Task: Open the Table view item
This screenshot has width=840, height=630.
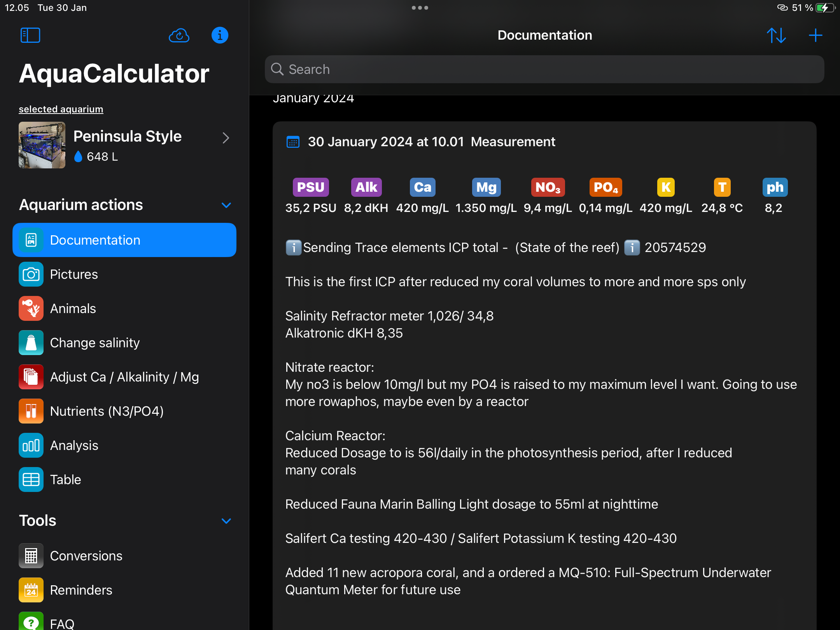Action: coord(65,480)
